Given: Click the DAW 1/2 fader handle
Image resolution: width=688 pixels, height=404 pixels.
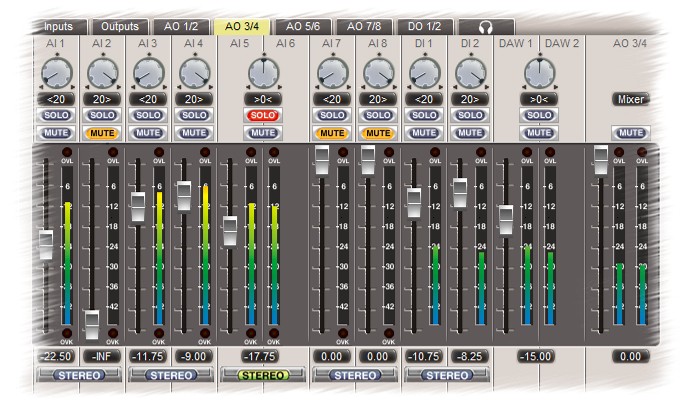Looking at the screenshot, I should 506,220.
